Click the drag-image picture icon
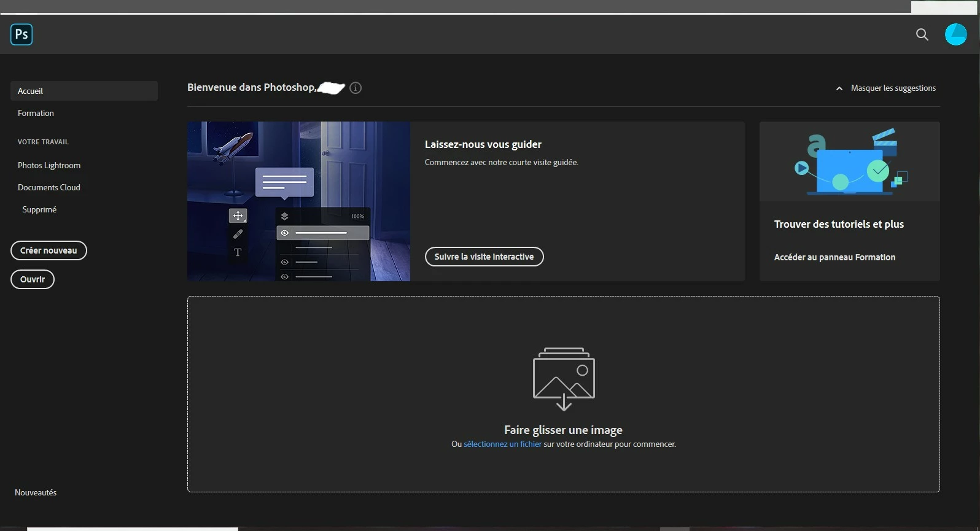This screenshot has width=980, height=531. tap(564, 379)
